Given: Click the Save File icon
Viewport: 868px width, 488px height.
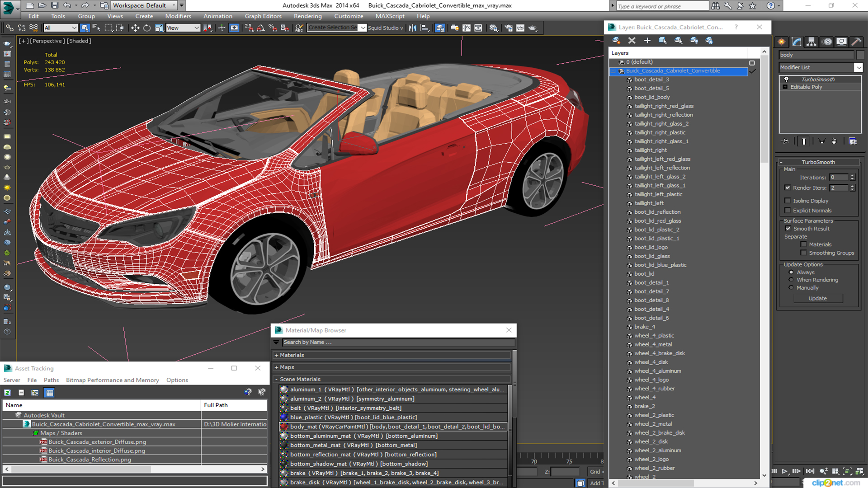Looking at the screenshot, I should click(54, 5).
